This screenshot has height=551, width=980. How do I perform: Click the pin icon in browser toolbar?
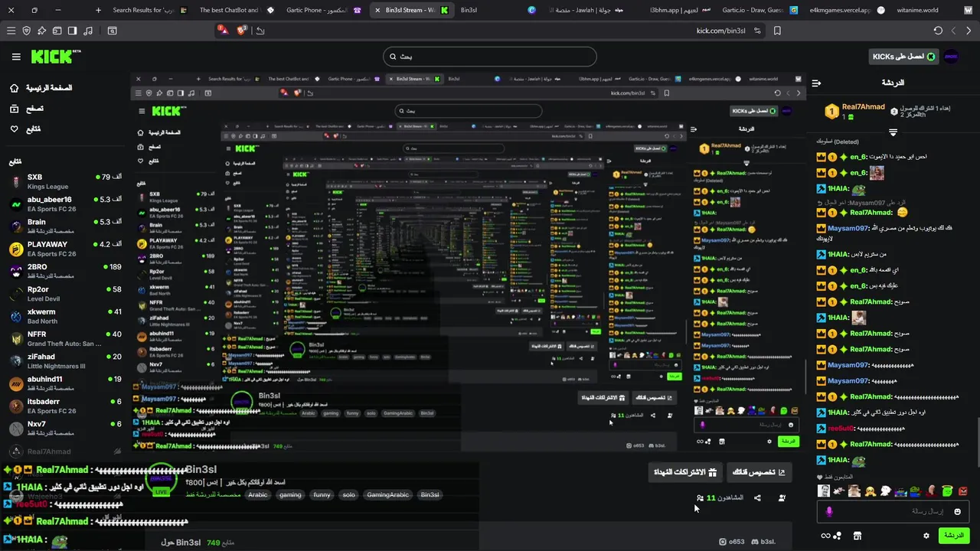pos(42,31)
